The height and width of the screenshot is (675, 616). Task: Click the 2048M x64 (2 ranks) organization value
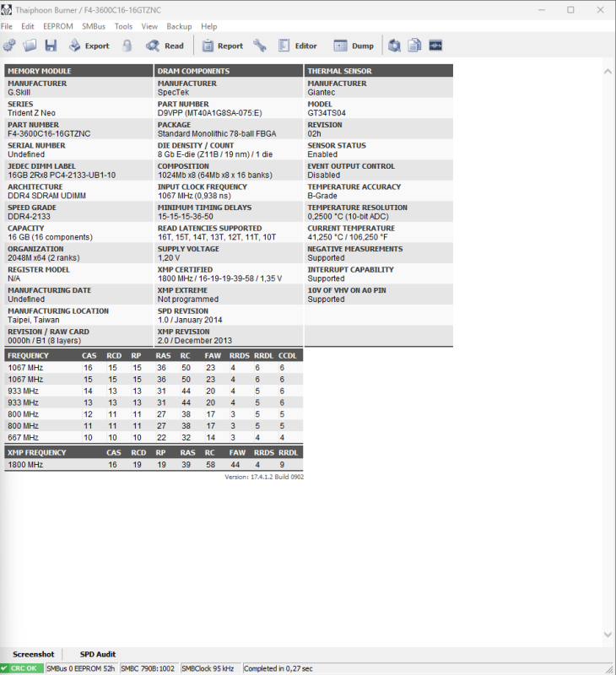tap(44, 258)
